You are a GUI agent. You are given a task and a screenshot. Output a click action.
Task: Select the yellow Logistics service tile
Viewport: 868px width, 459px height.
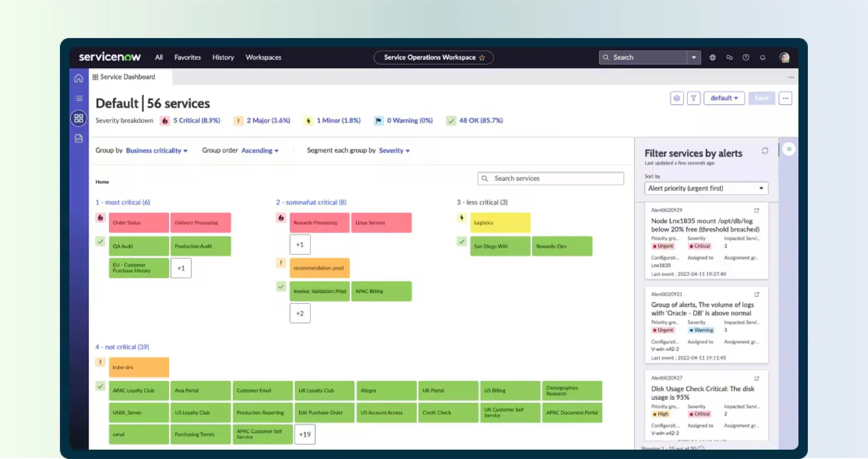[x=500, y=223]
